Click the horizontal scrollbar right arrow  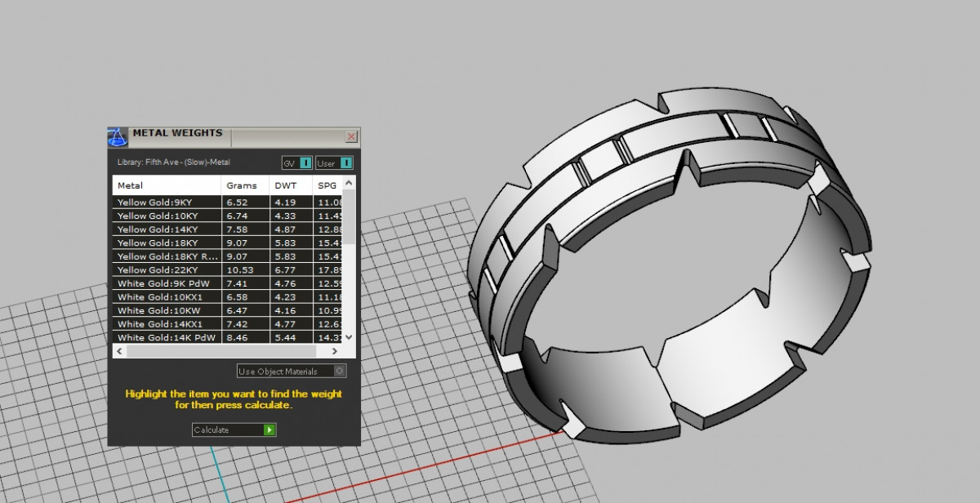tap(334, 351)
